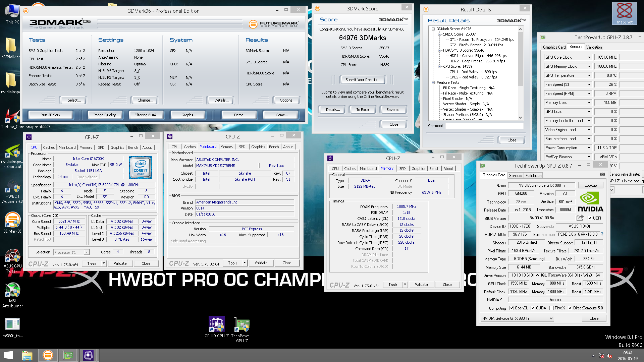Image resolution: width=644 pixels, height=362 pixels.
Task: Switch to the CPU-Z taskbar icon
Action: click(x=88, y=355)
